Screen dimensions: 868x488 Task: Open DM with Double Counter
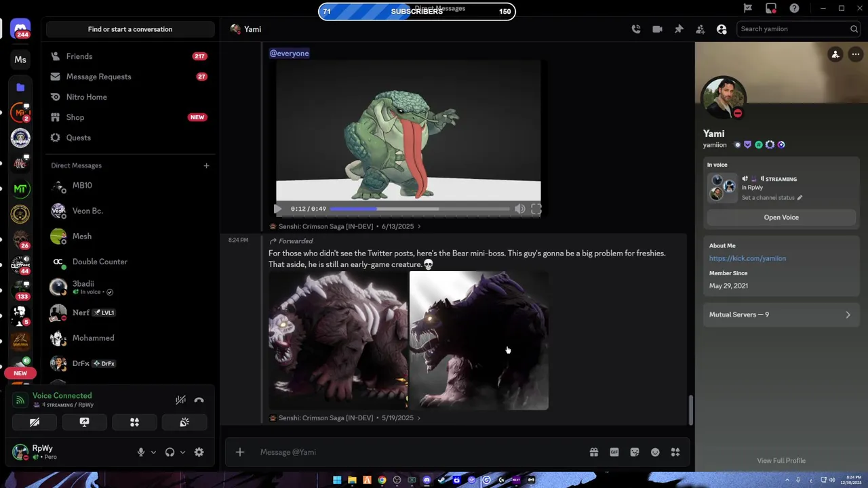pyautogui.click(x=130, y=262)
